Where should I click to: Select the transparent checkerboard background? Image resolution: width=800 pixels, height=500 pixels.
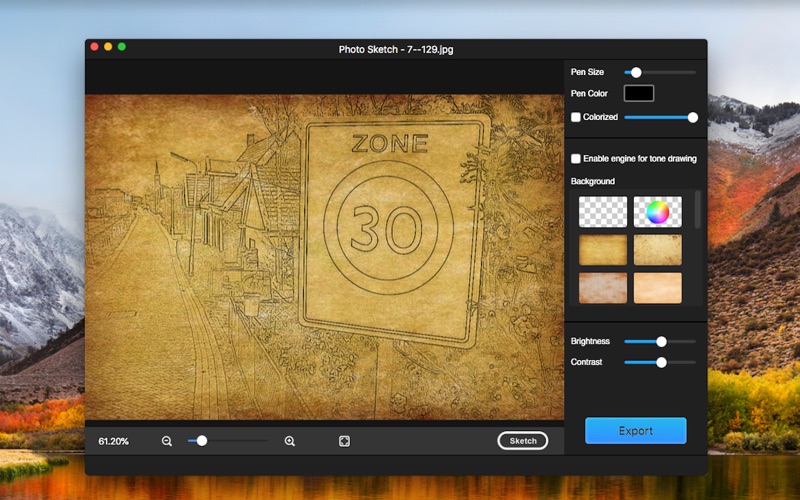(x=603, y=211)
